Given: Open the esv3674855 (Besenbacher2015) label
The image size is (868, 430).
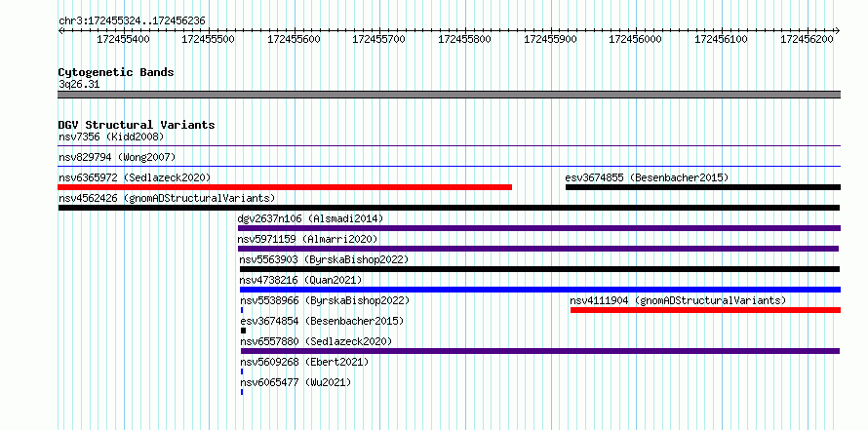Looking at the screenshot, I should (x=647, y=177).
